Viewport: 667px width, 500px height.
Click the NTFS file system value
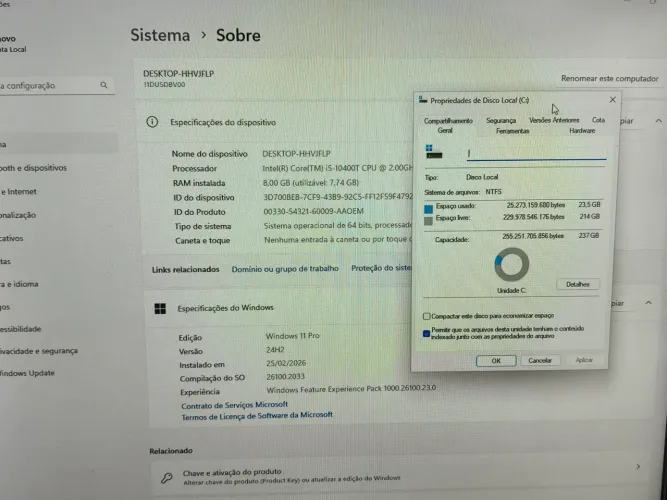(493, 192)
